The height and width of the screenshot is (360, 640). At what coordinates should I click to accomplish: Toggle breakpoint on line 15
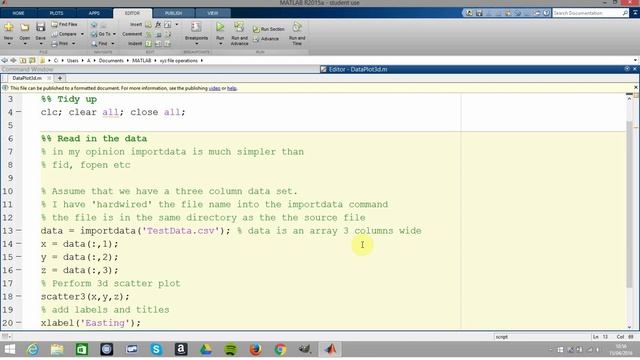tap(19, 257)
